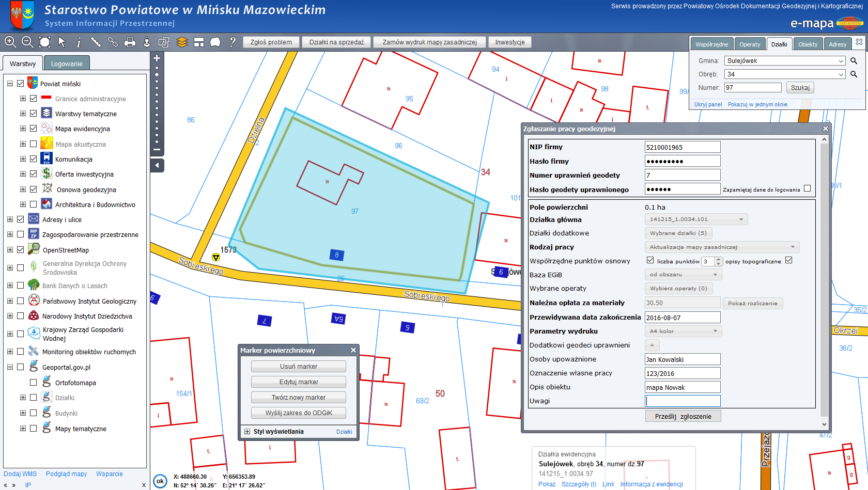Uncheck Współrzędne punktów osnowy checkbox

click(x=650, y=260)
